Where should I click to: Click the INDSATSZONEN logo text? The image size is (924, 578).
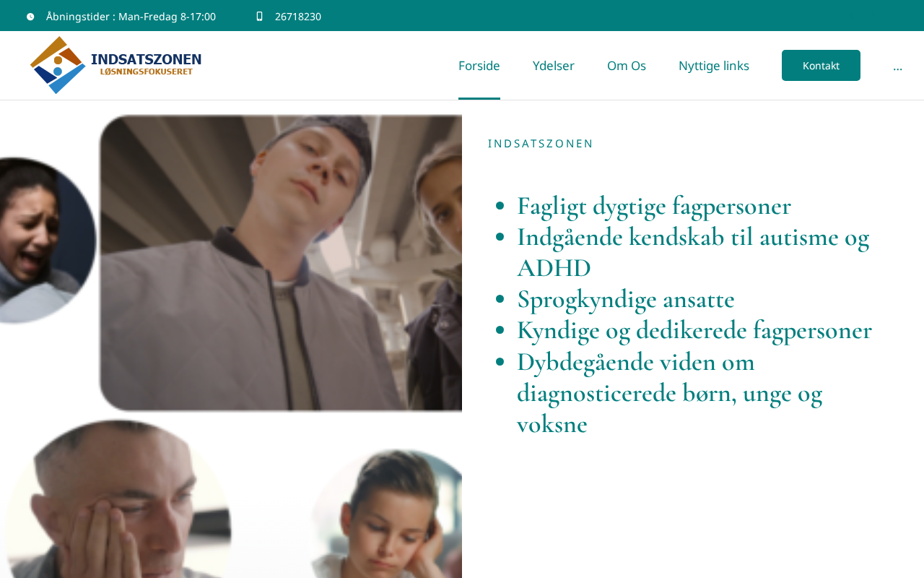pos(146,59)
